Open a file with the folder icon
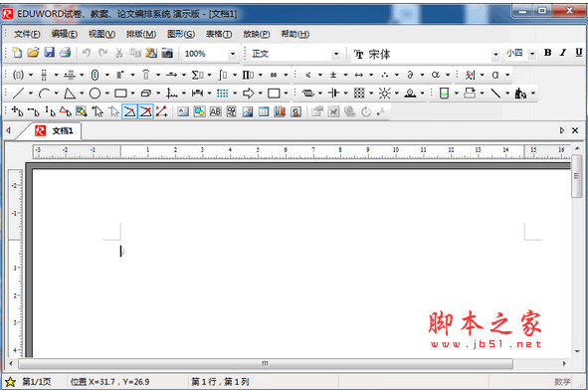The image size is (588, 390). point(33,53)
